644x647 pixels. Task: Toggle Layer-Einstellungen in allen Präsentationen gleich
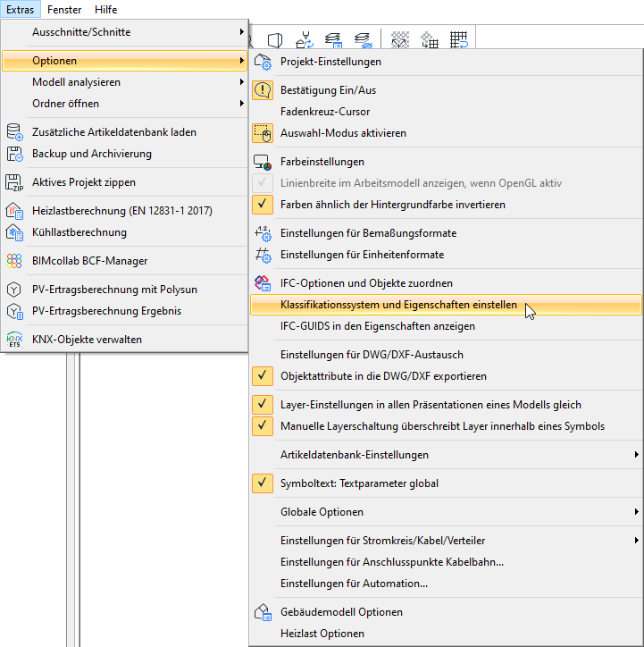tap(446, 405)
